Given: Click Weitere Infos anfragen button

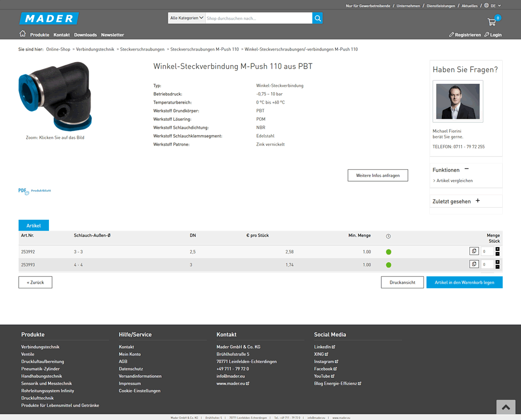Looking at the screenshot, I should (x=378, y=175).
